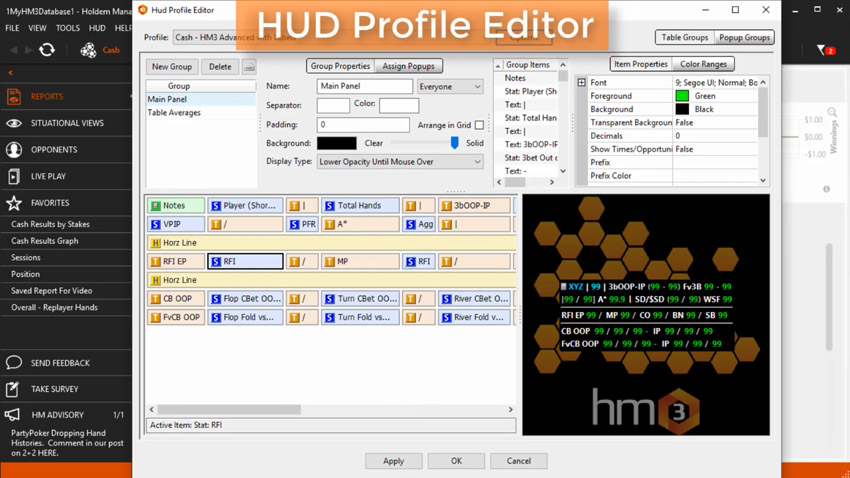Click the refresh icon in the main toolbar
The image size is (850, 478).
coord(47,50)
